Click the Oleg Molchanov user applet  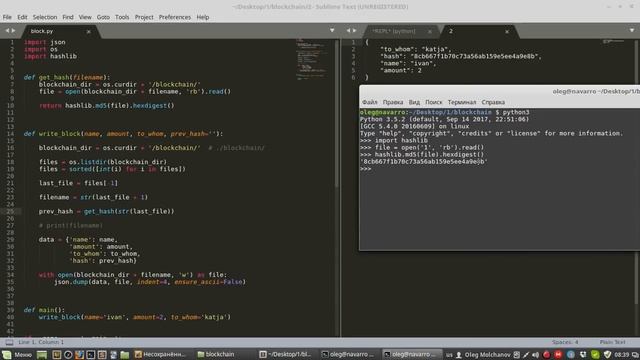483,355
